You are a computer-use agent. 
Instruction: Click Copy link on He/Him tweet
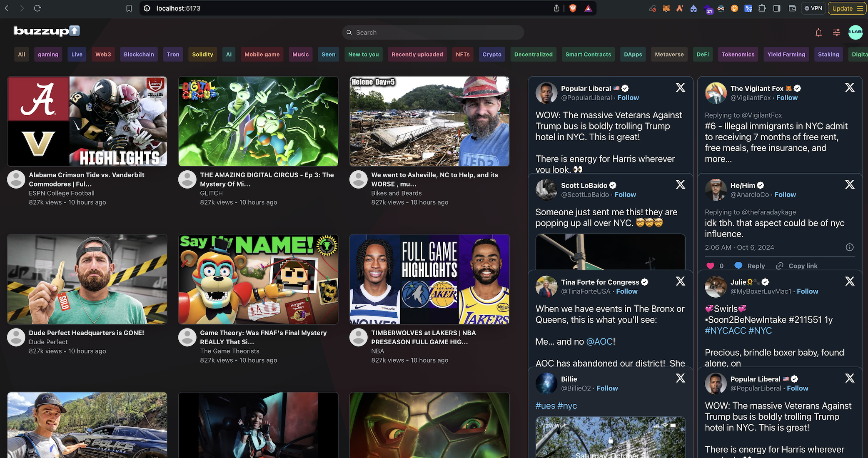[x=797, y=266]
